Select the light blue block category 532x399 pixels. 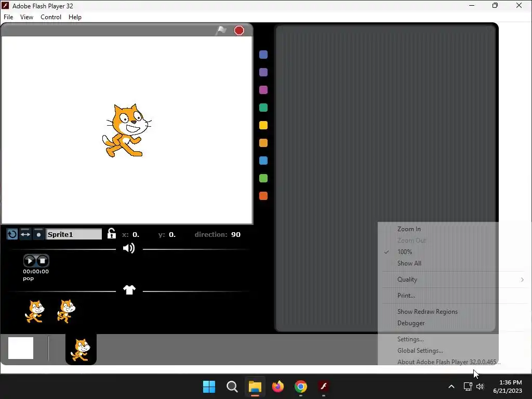(263, 161)
